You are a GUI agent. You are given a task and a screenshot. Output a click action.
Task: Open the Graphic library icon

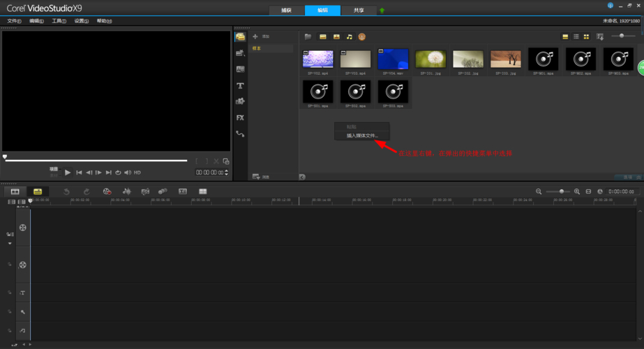240,101
